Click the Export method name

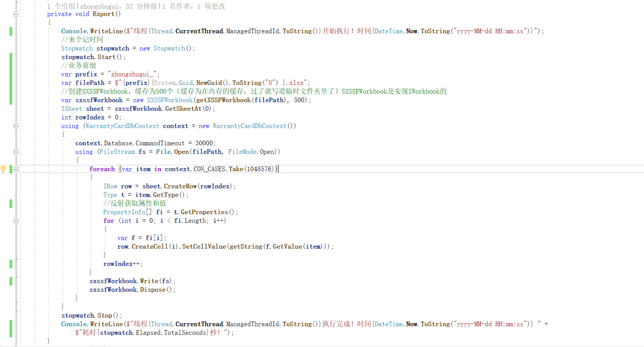[104, 14]
